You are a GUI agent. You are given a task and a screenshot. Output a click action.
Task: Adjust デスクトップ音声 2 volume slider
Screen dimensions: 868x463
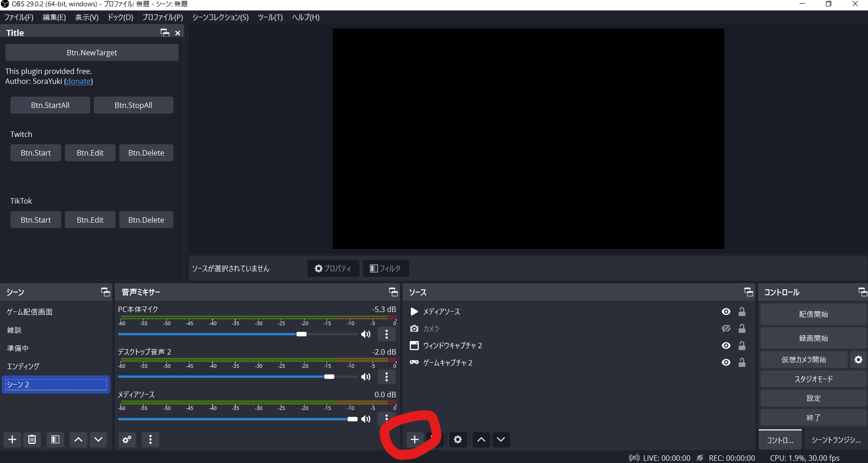pyautogui.click(x=238, y=377)
